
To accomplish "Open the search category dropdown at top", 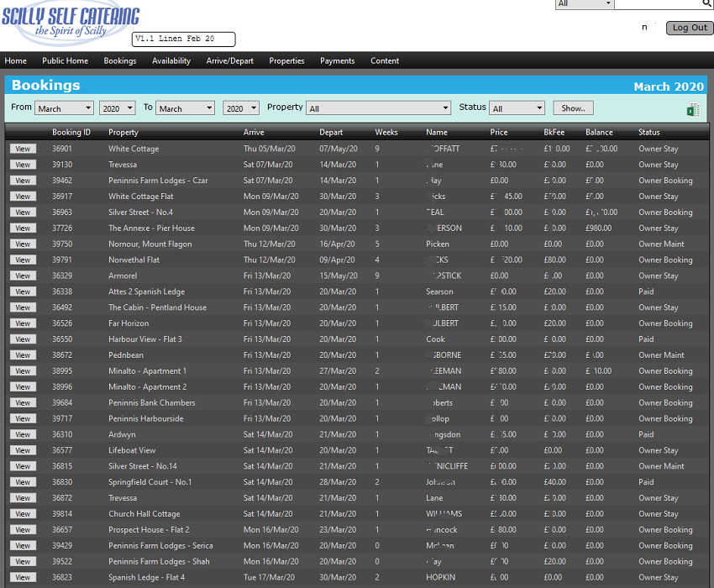I will [x=585, y=4].
